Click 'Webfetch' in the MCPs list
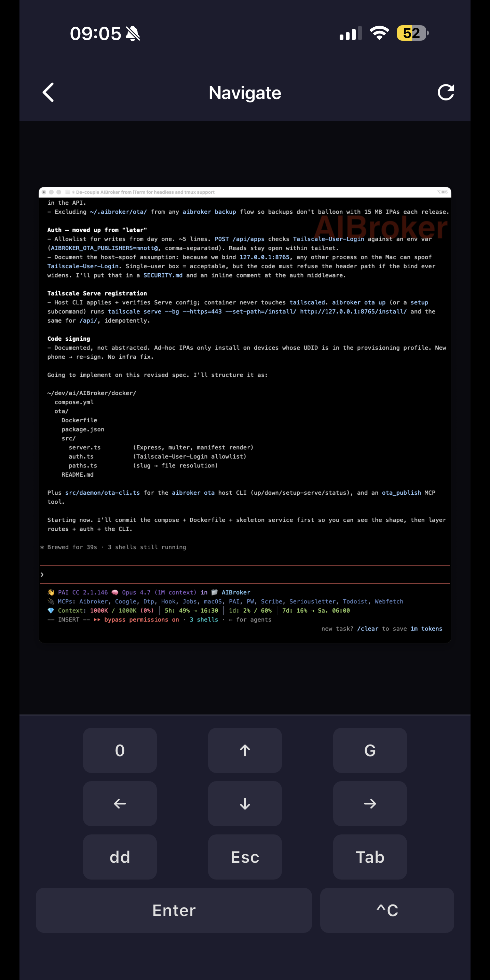Image resolution: width=490 pixels, height=980 pixels. (389, 601)
